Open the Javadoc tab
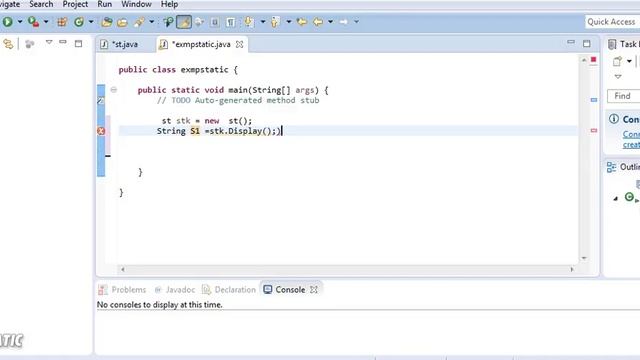 175,289
